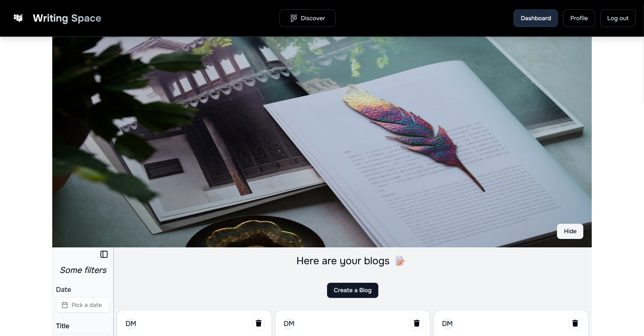The height and width of the screenshot is (336, 644).
Task: Click the Writing Space logo icon
Action: (x=18, y=18)
